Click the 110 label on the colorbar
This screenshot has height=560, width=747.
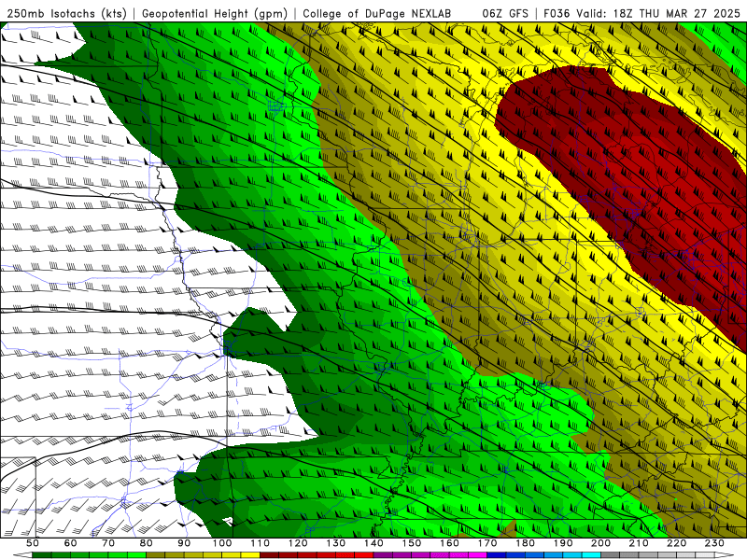[261, 543]
